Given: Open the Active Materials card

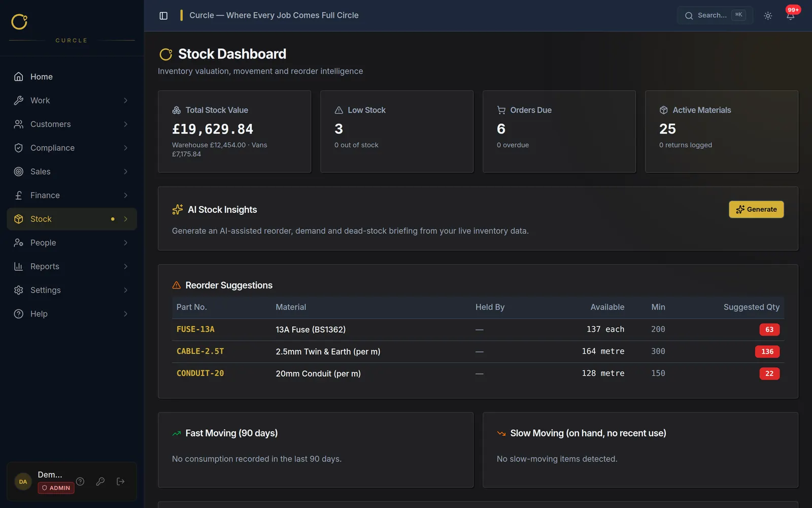Looking at the screenshot, I should [x=722, y=132].
